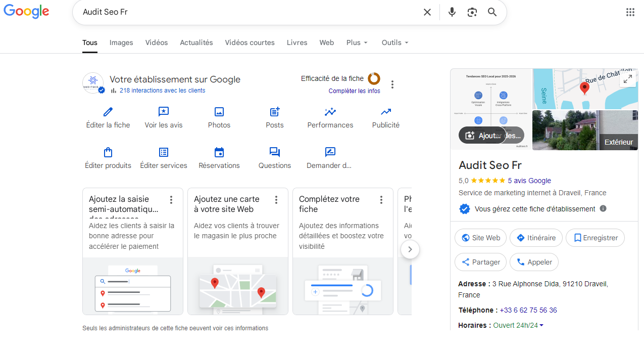Check the Efficacité de la fiche progress circle
This screenshot has height=349, width=644.
coord(373,78)
